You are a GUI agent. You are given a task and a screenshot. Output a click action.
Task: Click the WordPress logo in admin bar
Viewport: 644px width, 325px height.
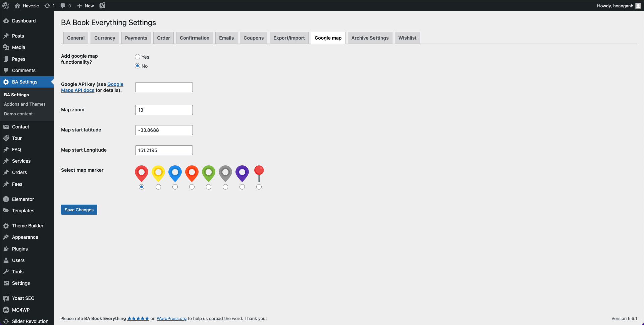pyautogui.click(x=6, y=6)
